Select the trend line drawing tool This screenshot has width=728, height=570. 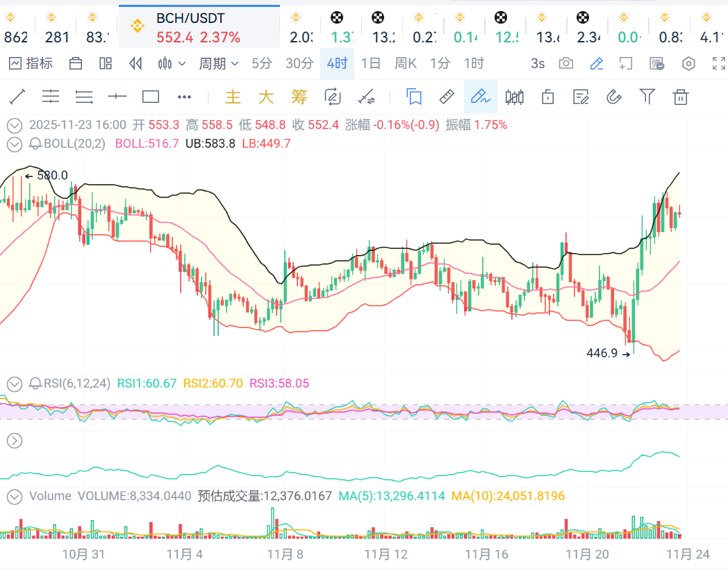17,97
